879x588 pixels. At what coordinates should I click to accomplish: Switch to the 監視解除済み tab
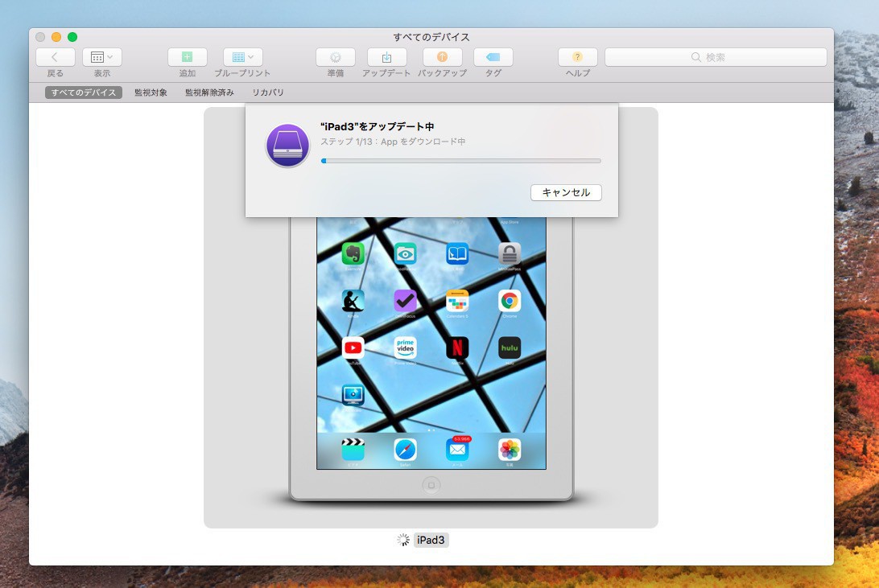pos(209,93)
